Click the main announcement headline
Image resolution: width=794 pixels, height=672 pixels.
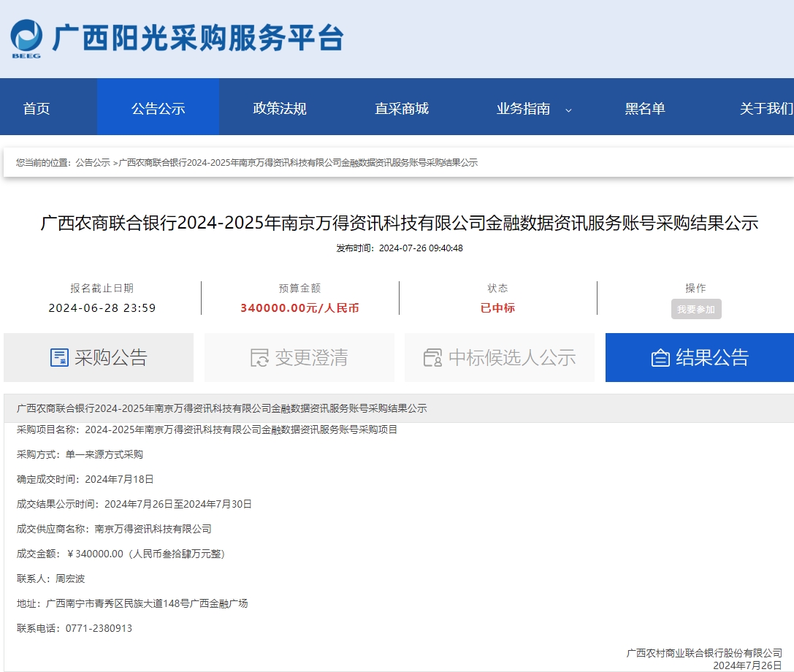point(399,223)
